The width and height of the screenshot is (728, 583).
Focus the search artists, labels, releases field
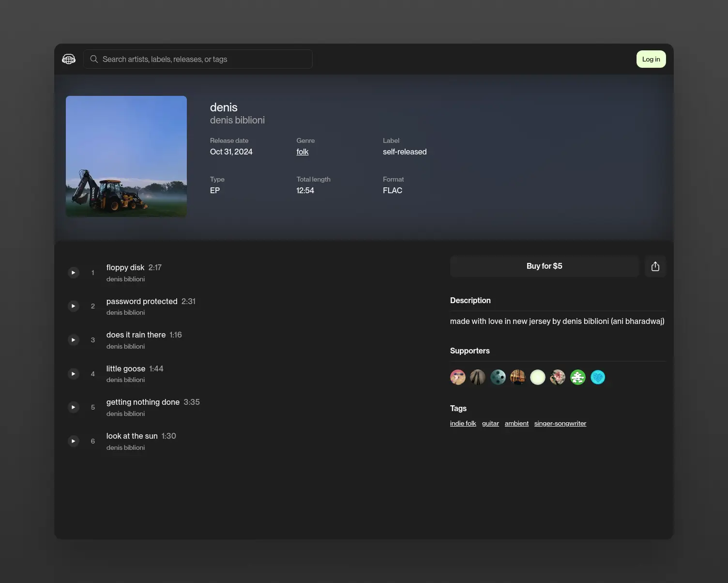coord(198,59)
